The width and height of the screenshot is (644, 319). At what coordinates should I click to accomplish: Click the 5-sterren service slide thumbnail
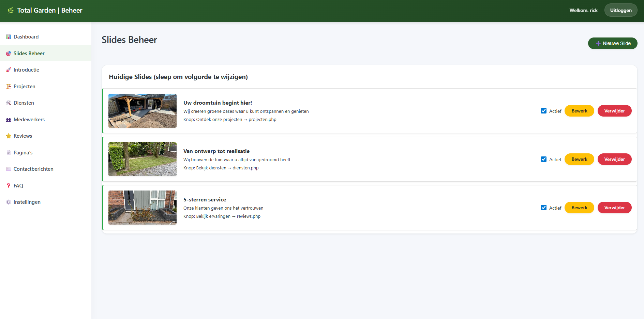click(143, 208)
